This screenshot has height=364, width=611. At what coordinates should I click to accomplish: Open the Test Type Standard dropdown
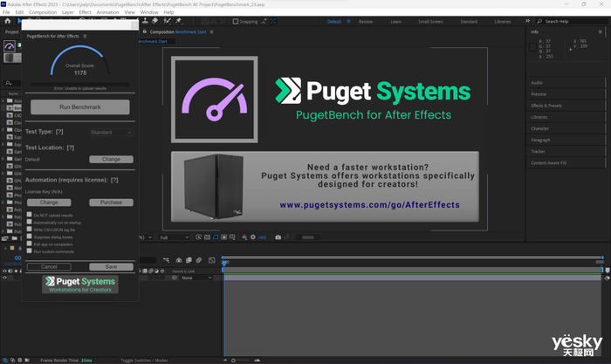(x=111, y=132)
